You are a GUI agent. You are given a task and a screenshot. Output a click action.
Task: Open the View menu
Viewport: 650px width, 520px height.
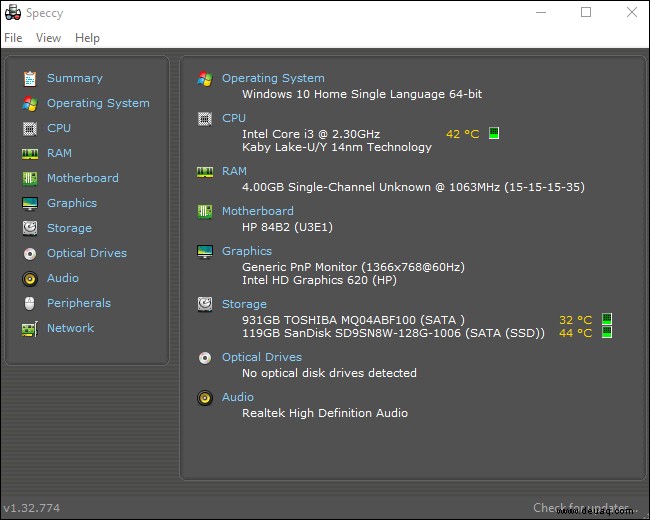click(x=48, y=38)
